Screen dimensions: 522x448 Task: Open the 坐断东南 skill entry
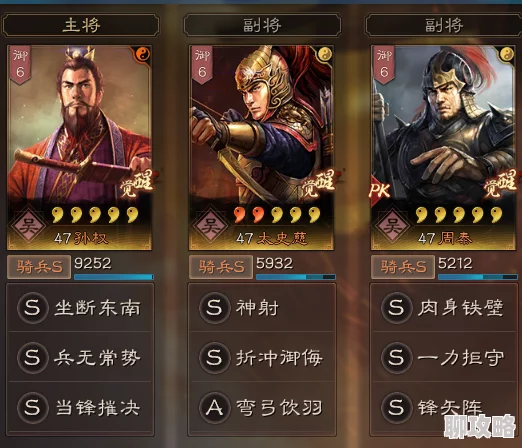click(x=80, y=307)
